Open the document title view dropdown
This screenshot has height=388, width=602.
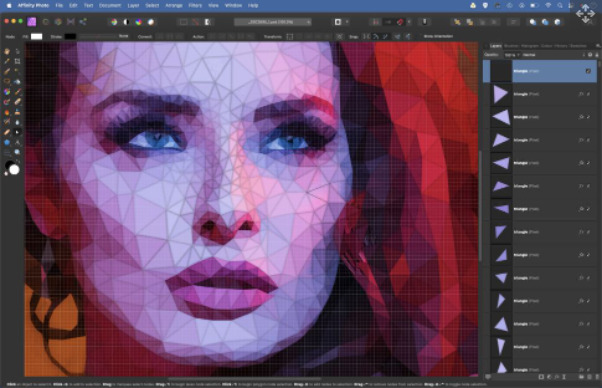[x=273, y=22]
